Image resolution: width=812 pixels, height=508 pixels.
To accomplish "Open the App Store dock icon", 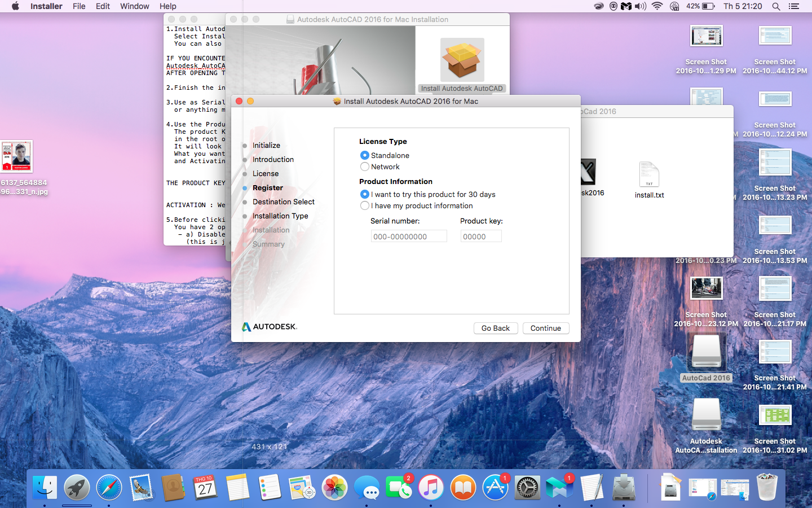I will point(495,487).
